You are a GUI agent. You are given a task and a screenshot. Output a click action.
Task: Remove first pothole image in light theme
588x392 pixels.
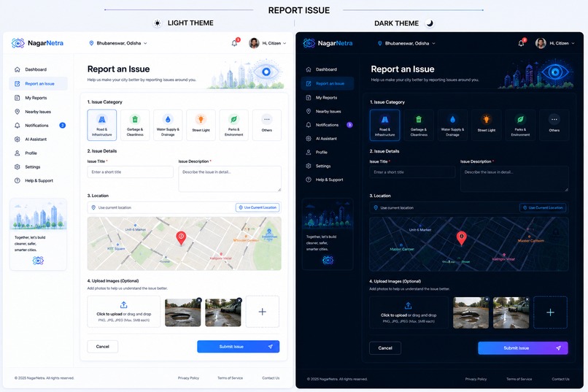pyautogui.click(x=199, y=300)
